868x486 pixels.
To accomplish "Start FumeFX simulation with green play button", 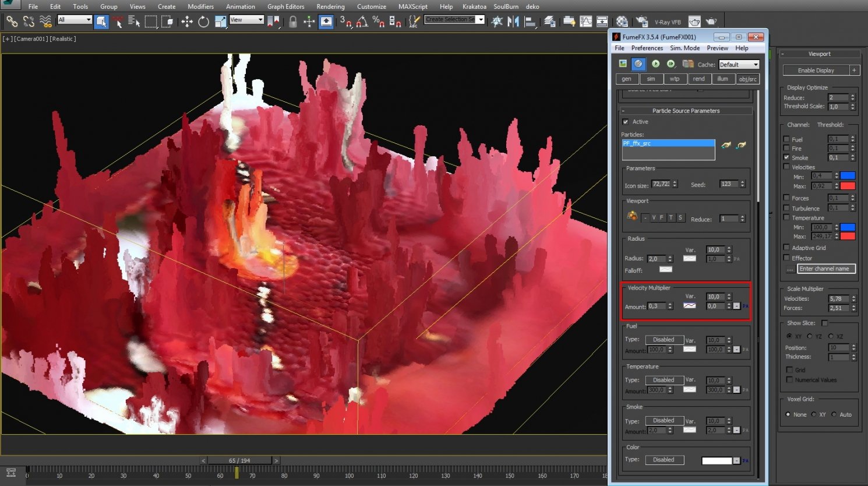I will click(655, 64).
